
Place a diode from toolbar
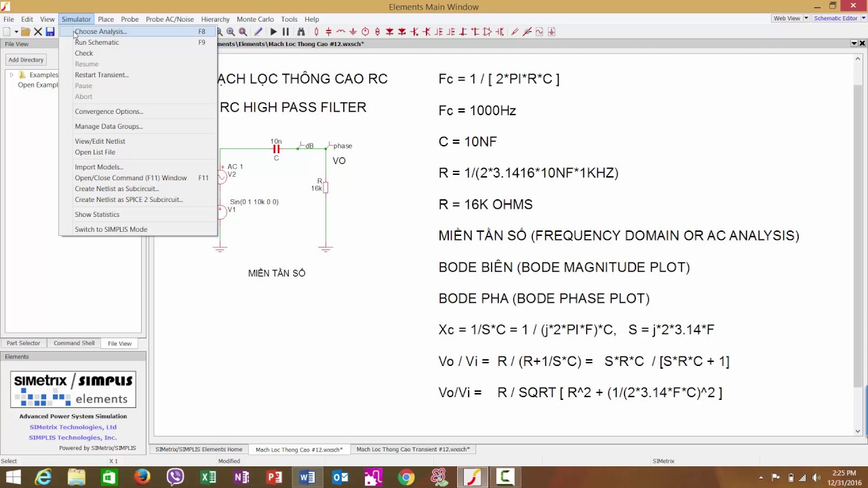click(x=390, y=32)
